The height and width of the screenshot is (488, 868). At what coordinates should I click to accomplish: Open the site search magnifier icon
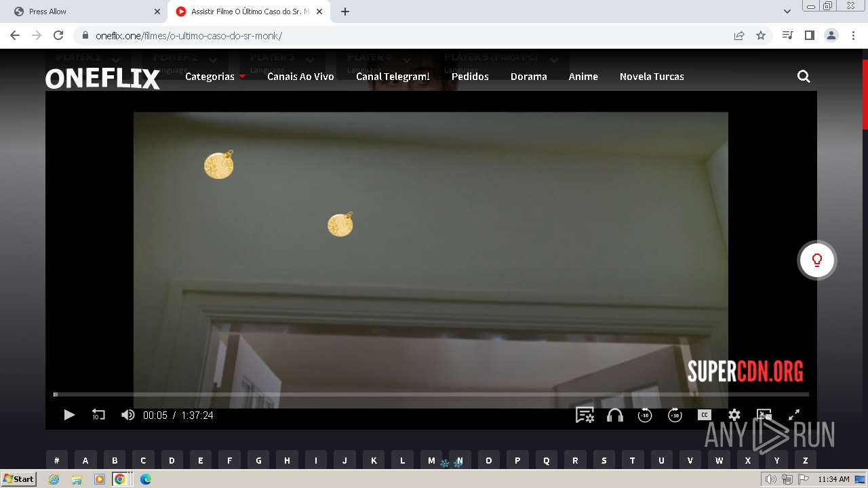[x=804, y=77]
